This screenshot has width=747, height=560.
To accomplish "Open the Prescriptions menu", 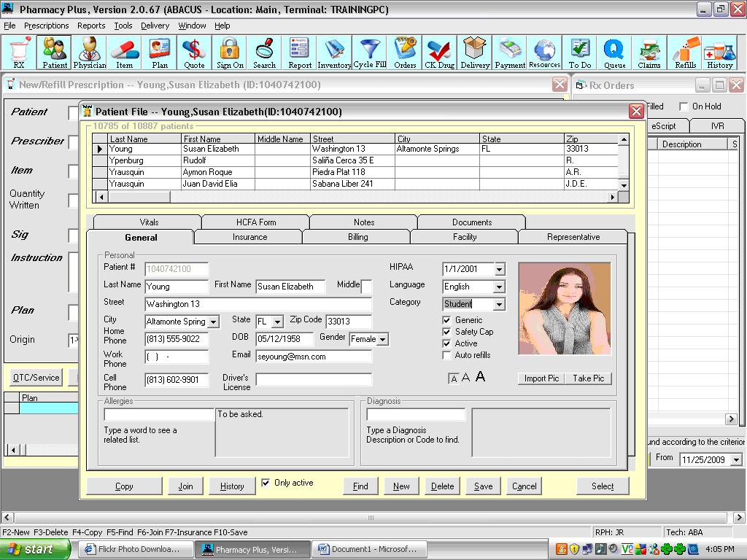I will pos(46,26).
